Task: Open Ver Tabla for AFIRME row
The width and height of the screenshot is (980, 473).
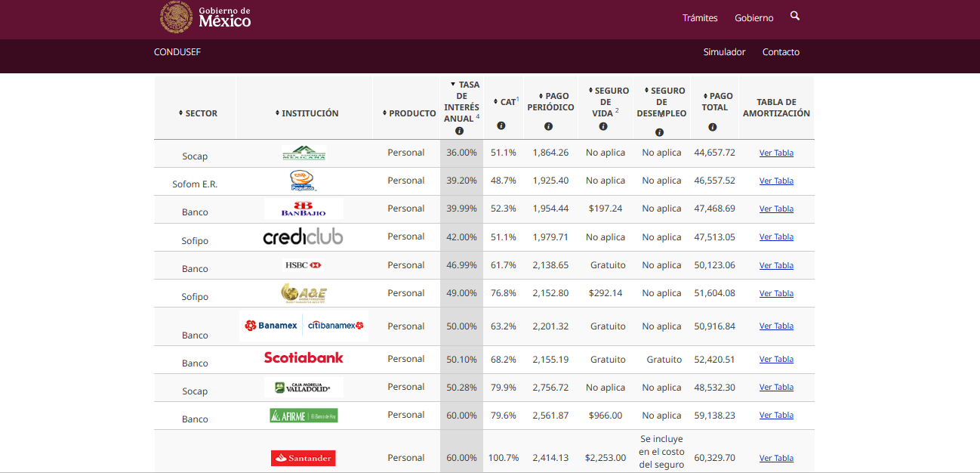Action: (776, 415)
